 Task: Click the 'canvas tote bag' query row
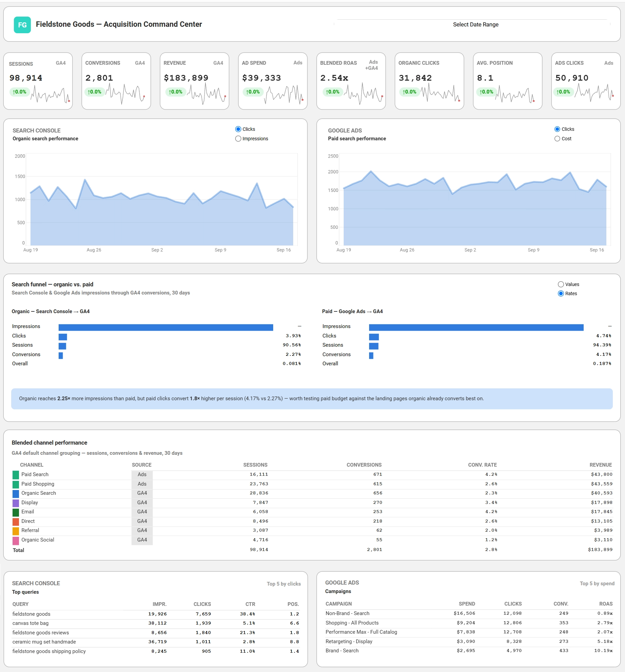coord(156,624)
